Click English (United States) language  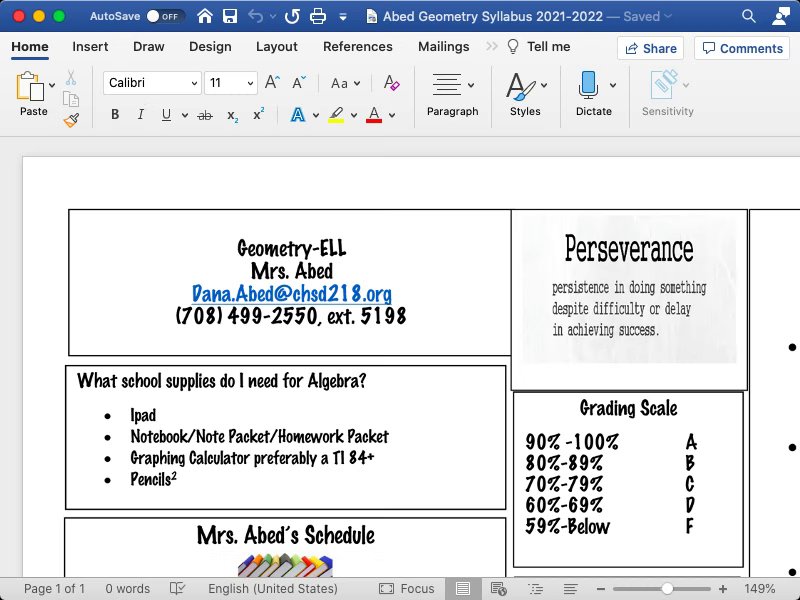point(272,589)
